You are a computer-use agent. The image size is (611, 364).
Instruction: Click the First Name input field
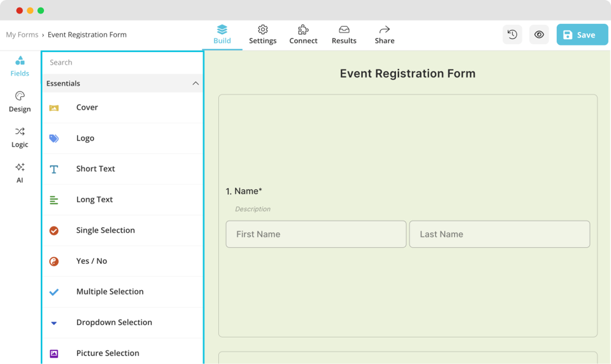pyautogui.click(x=316, y=234)
